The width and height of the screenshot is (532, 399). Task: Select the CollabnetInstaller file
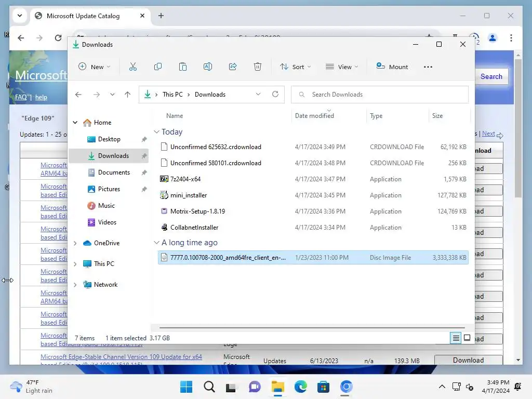pos(313,228)
